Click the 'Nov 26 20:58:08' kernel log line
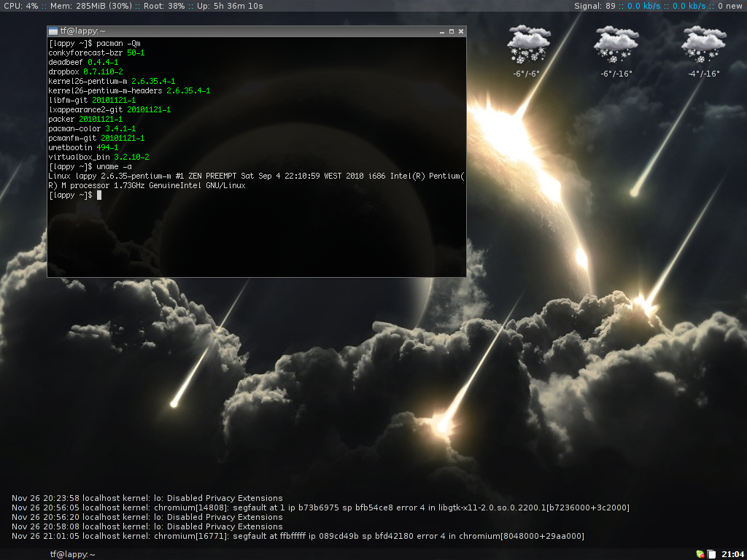 click(x=147, y=526)
